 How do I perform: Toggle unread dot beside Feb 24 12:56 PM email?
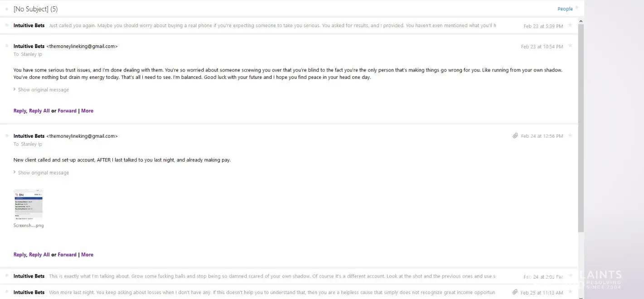point(7,136)
